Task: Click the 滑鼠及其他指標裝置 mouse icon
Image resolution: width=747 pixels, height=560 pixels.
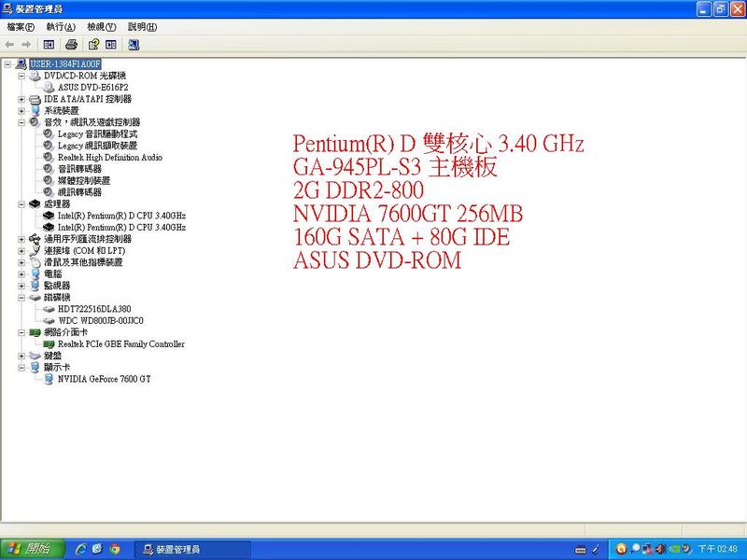Action: pos(35,262)
